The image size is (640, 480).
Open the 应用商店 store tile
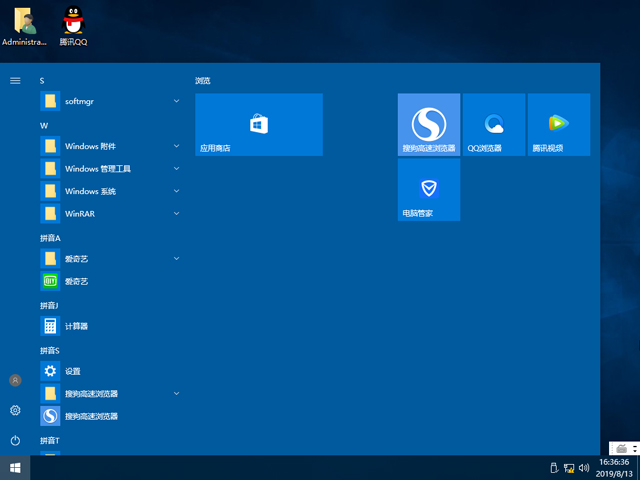coord(258,124)
